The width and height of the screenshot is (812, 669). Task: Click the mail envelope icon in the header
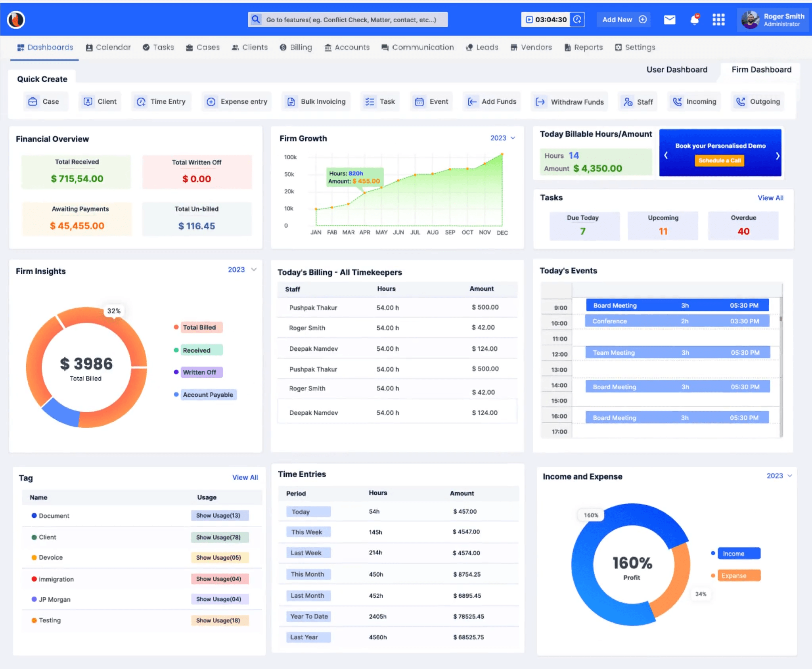670,19
